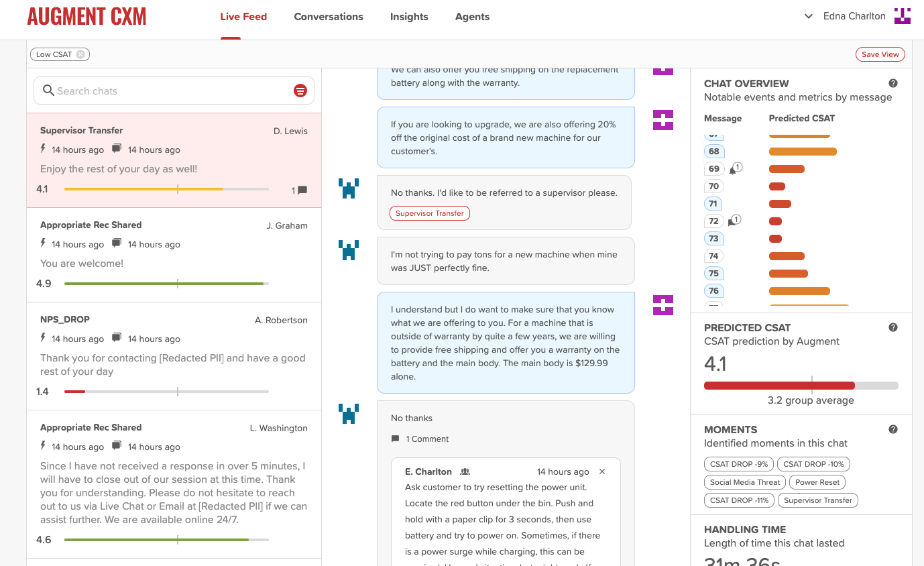Select message number 70
The height and width of the screenshot is (566, 924).
(x=713, y=186)
